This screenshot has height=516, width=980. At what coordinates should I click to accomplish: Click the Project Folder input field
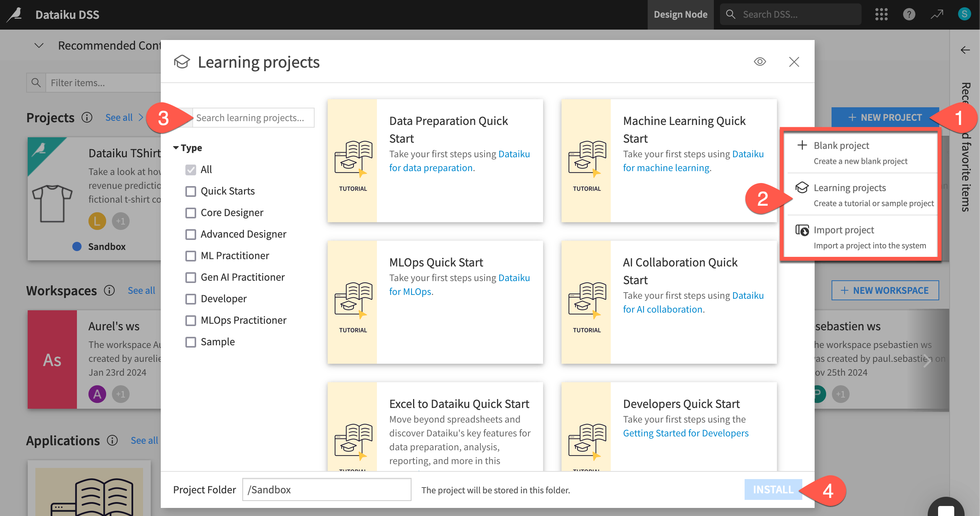327,489
